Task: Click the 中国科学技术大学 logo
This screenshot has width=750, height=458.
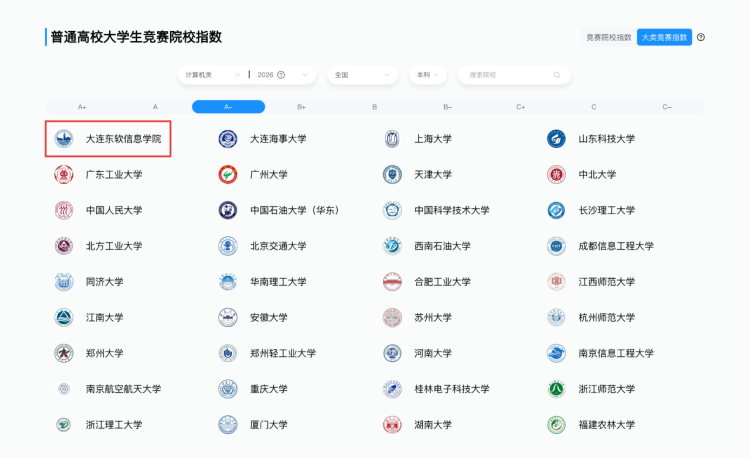Action: [392, 210]
